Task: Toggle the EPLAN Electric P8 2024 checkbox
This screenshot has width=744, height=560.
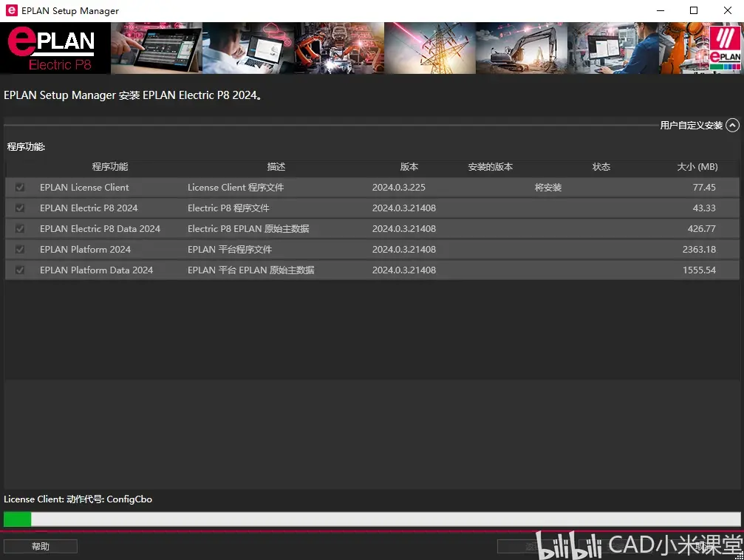Action: pos(20,208)
